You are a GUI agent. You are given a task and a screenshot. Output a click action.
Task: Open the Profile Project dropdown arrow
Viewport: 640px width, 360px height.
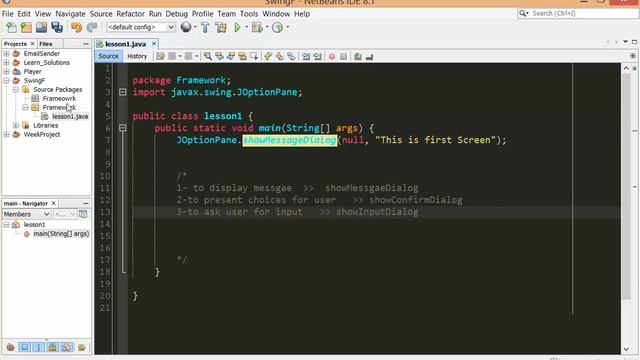tap(288, 27)
